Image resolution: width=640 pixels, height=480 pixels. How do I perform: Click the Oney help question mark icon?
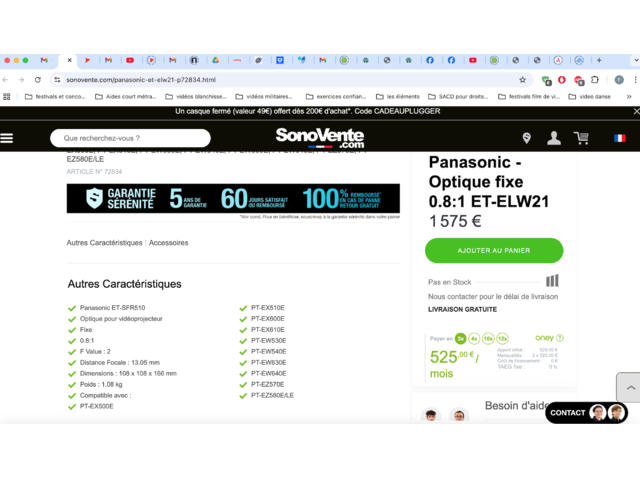(559, 338)
